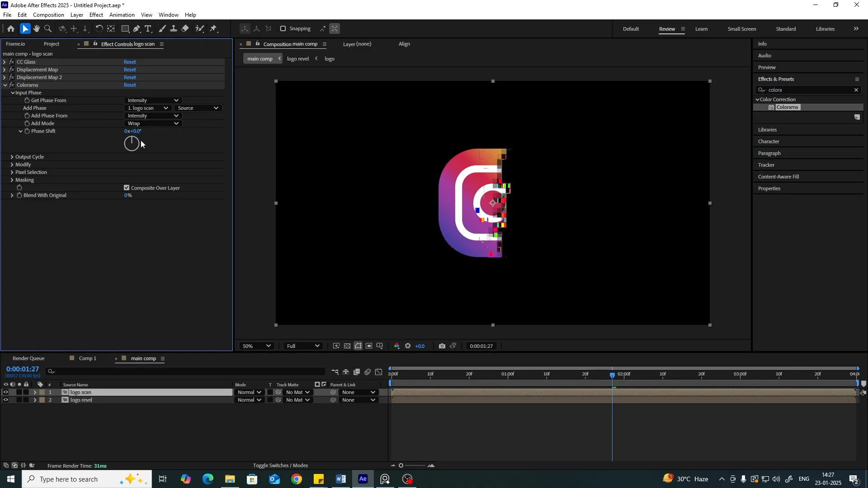
Task: Click the reset exposure icon
Action: point(408,346)
